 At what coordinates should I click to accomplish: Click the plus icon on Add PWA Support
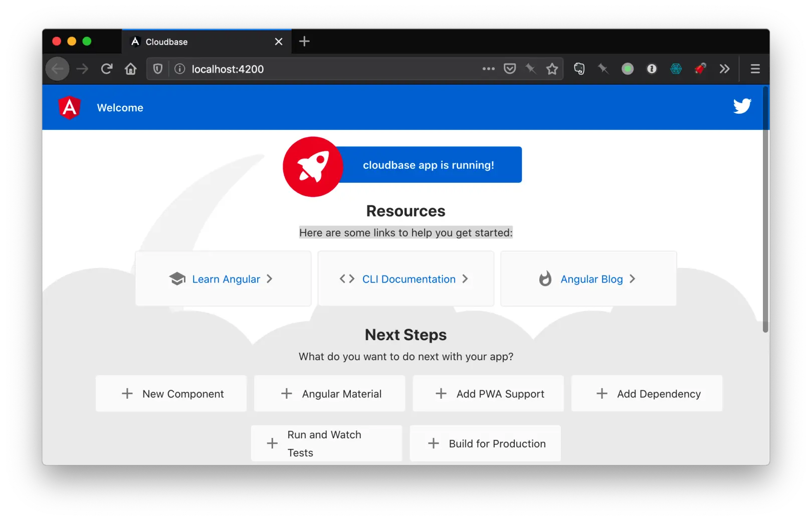click(x=441, y=394)
